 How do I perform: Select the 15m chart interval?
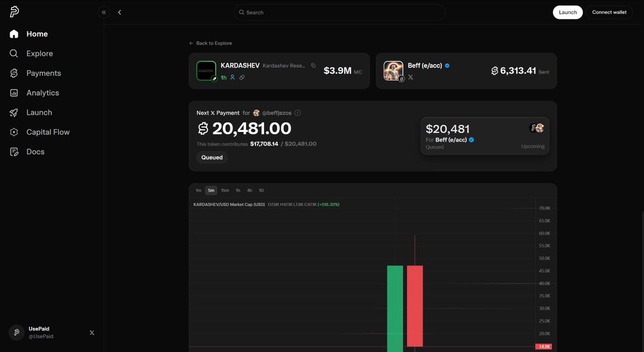pos(225,190)
